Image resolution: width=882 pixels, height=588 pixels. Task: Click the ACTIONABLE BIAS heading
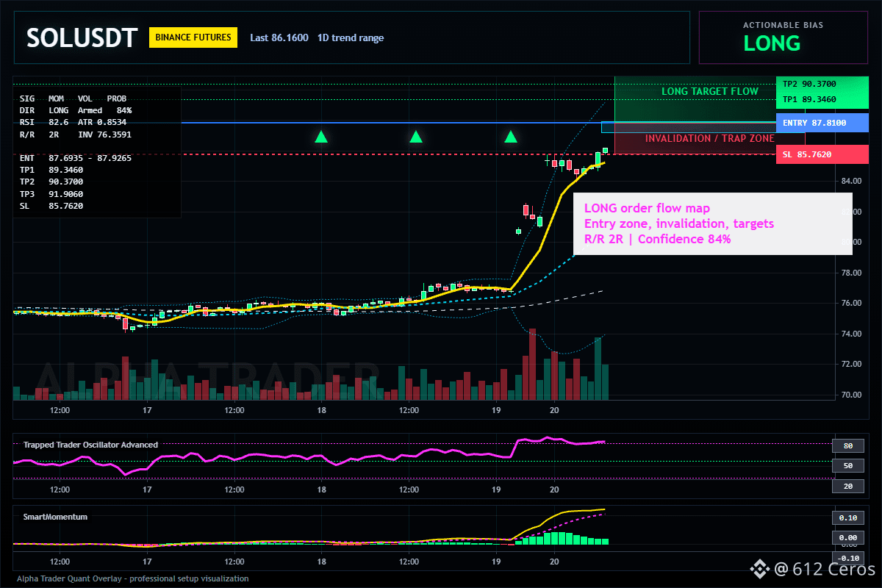[x=783, y=25]
